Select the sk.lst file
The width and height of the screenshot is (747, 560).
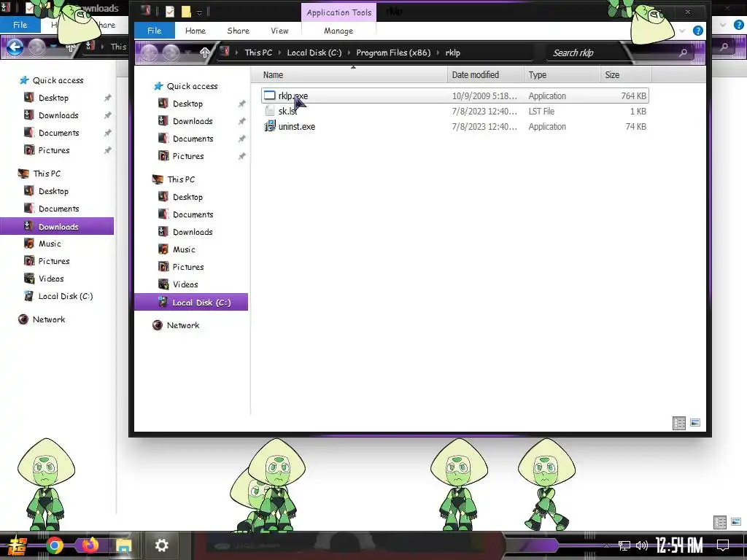[455, 111]
